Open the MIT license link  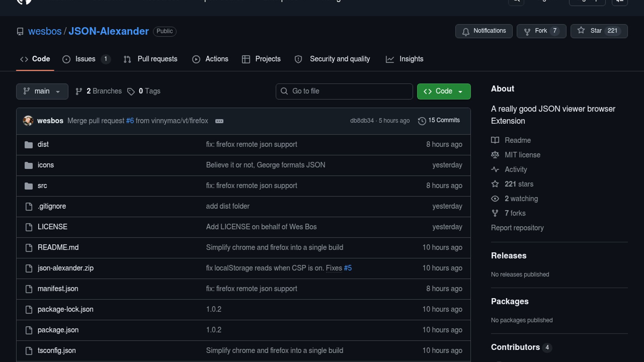522,155
